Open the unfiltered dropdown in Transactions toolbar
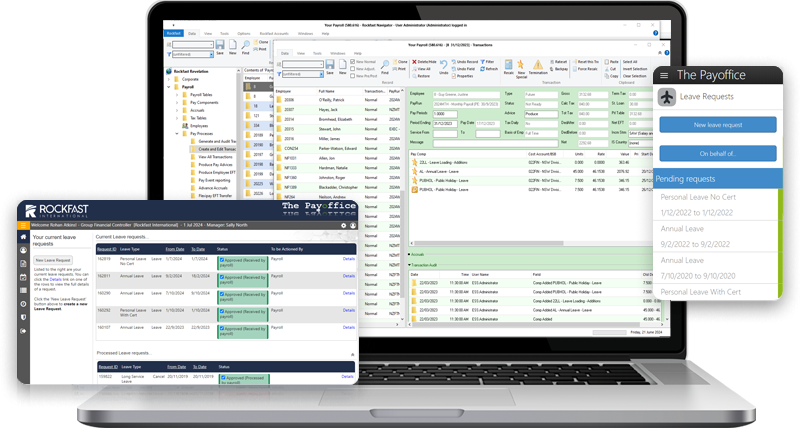800x429 pixels. click(321, 74)
